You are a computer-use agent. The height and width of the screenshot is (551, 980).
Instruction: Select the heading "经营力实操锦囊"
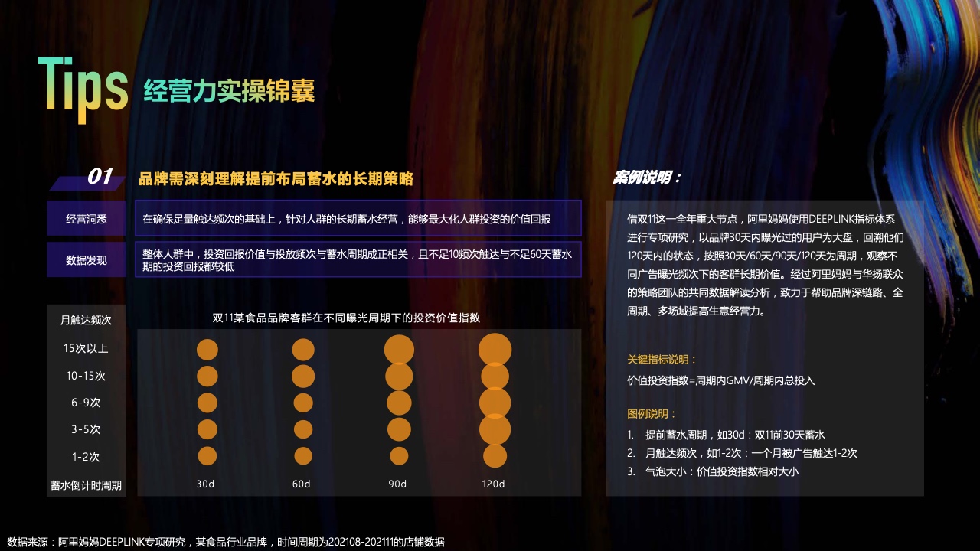click(x=229, y=91)
